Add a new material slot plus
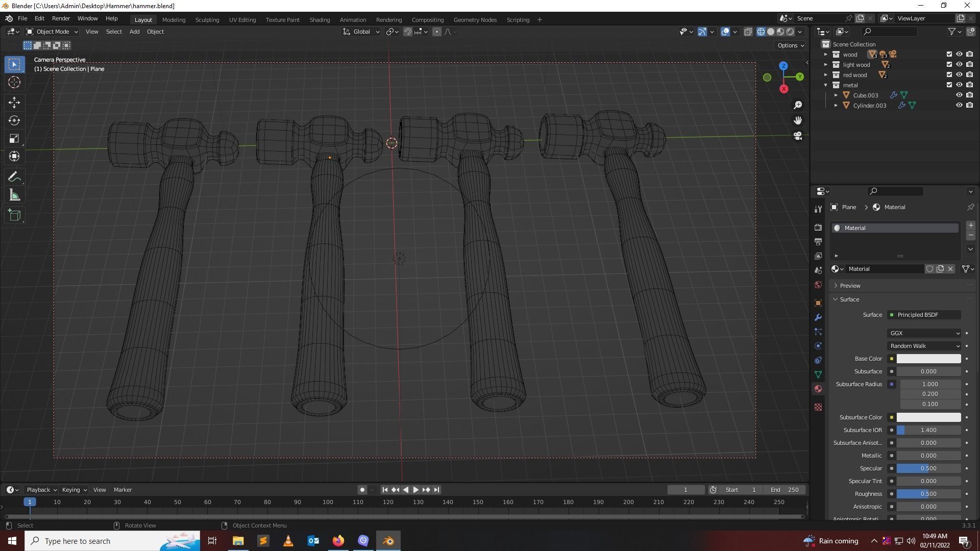Image resolution: width=980 pixels, height=551 pixels. [971, 226]
